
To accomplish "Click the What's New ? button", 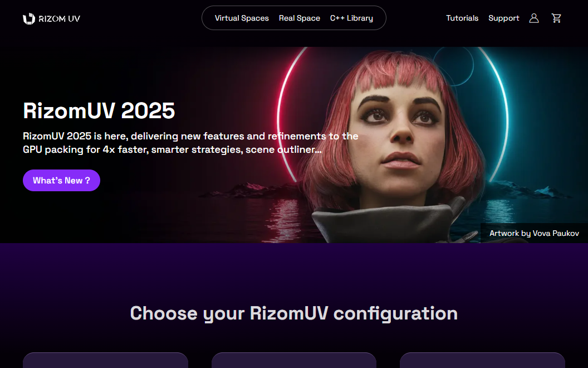I will [x=61, y=180].
